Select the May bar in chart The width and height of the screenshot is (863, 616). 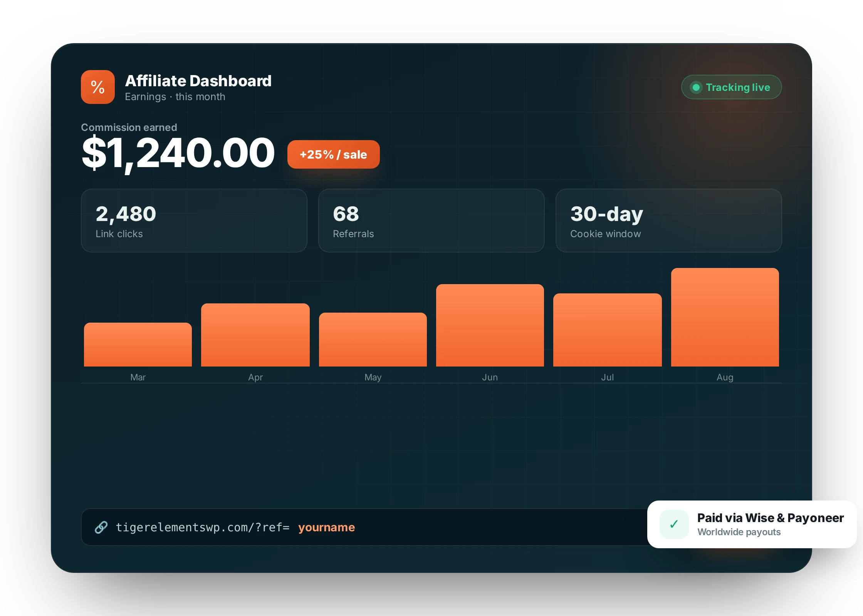[x=373, y=340]
